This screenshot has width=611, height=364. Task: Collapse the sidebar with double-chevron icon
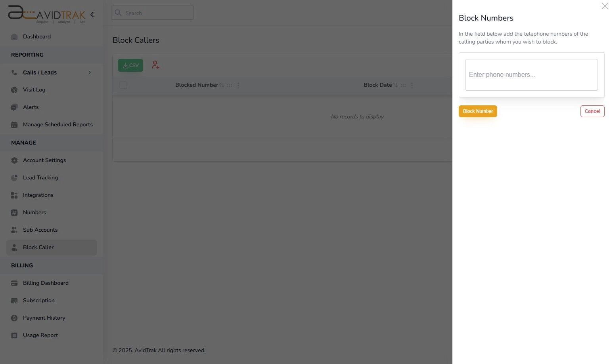92,15
